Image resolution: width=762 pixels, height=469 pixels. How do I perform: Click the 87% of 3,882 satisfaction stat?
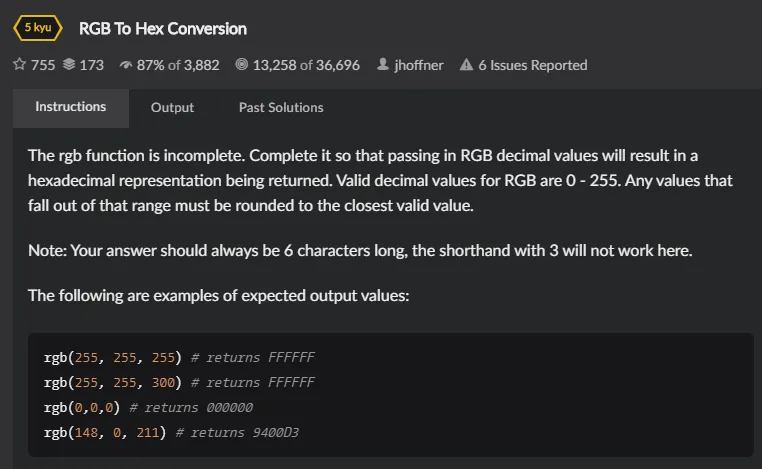pos(178,65)
